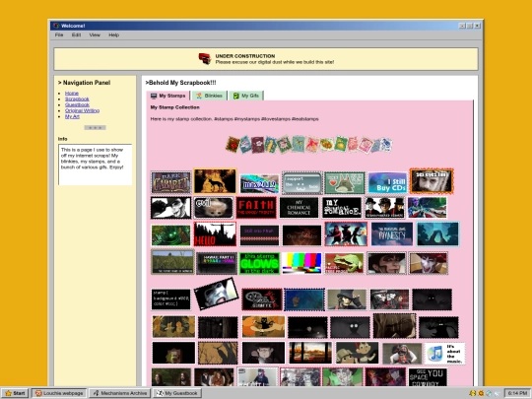
Task: Click the globe system tray icon
Action: tap(489, 393)
